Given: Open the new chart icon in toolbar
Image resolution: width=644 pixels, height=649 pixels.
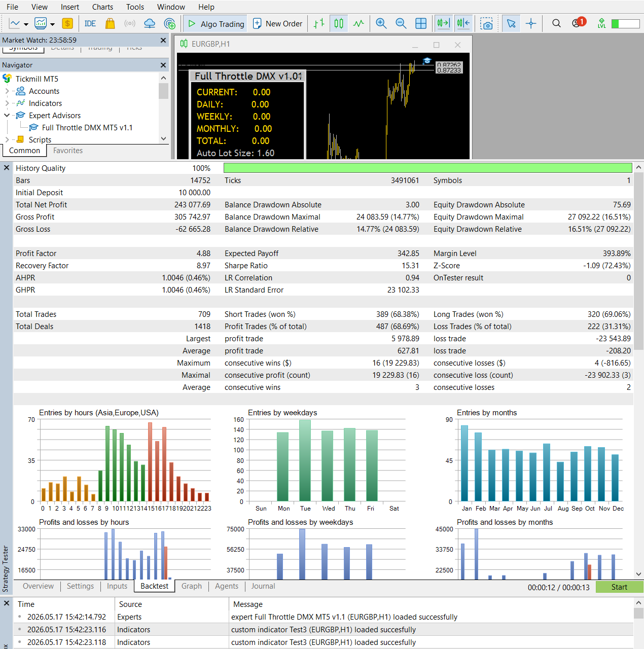Looking at the screenshot, I should (15, 23).
